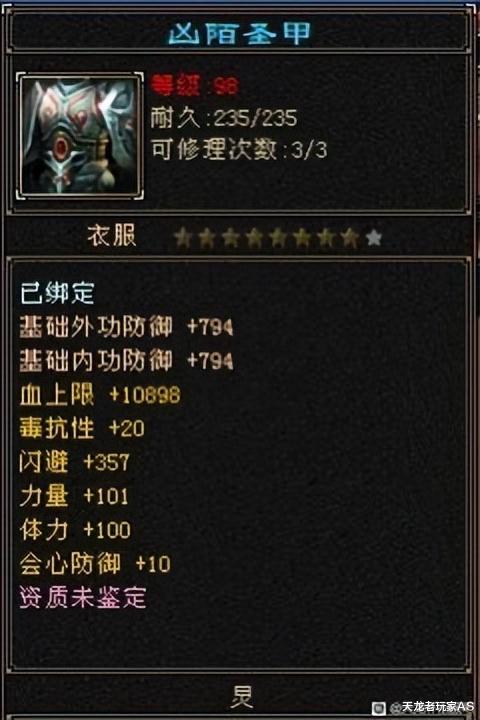Click the 凶陌圣甲 title text
Image resolution: width=480 pixels, height=720 pixels.
(x=240, y=34)
